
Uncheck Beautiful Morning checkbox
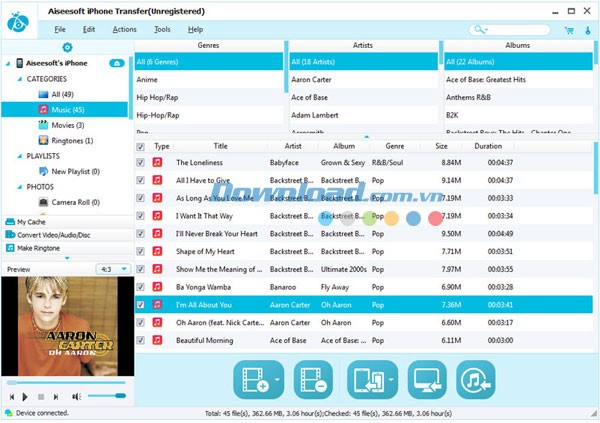(x=140, y=340)
